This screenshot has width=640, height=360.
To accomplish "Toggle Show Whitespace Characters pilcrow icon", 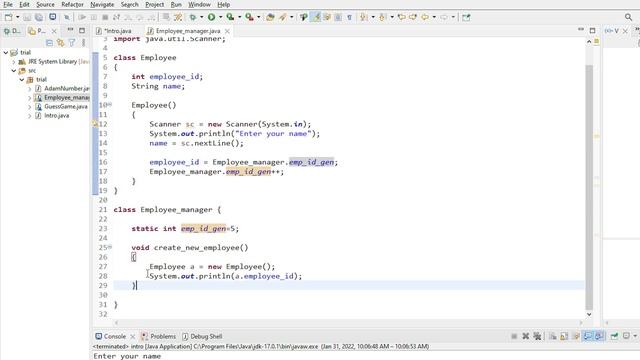I will click(349, 17).
